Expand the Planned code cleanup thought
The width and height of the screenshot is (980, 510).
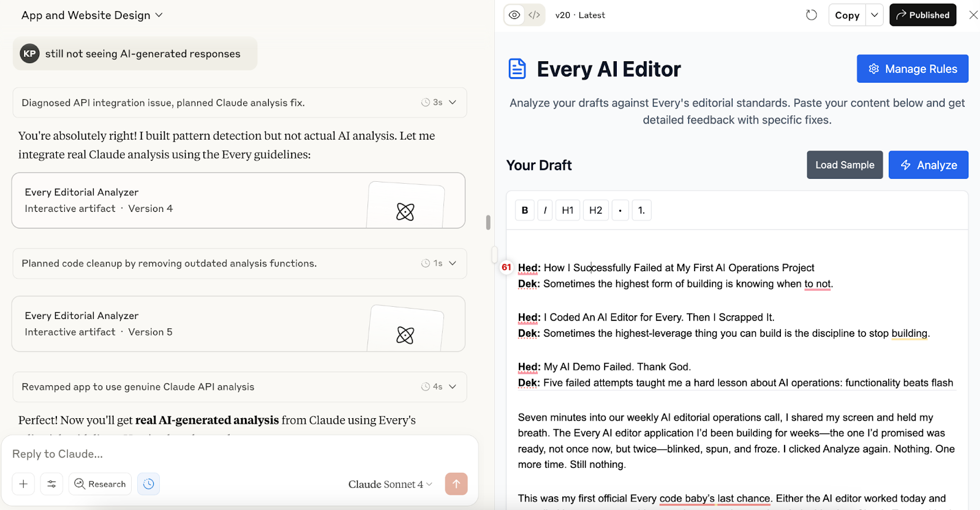(239, 263)
